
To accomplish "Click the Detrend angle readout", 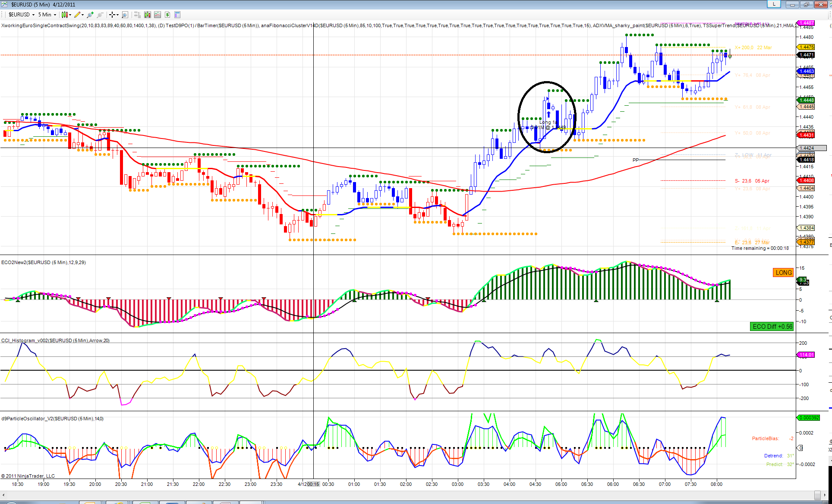I will pos(779,456).
